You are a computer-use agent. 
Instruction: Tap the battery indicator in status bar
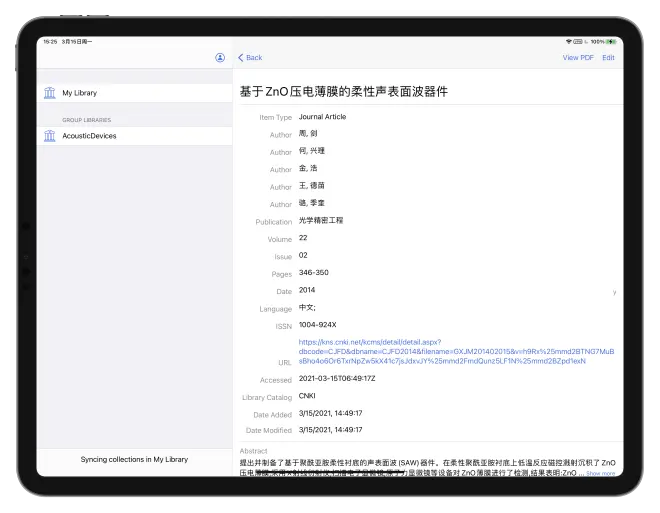pos(611,42)
